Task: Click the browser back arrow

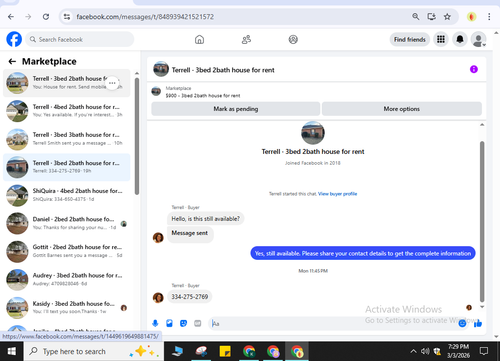Action: (x=11, y=17)
